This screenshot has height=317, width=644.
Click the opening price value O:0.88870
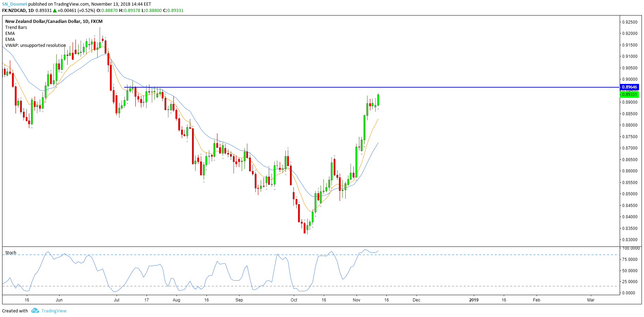pos(107,11)
